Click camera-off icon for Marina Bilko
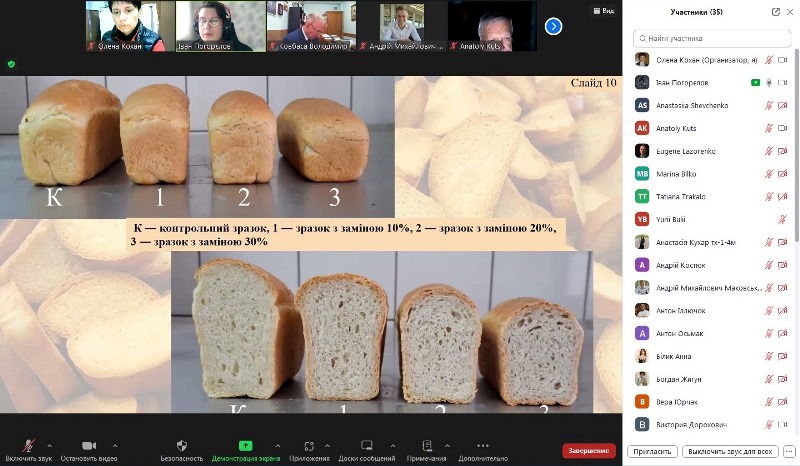Viewport: 800px width, 466px height. coord(783,174)
